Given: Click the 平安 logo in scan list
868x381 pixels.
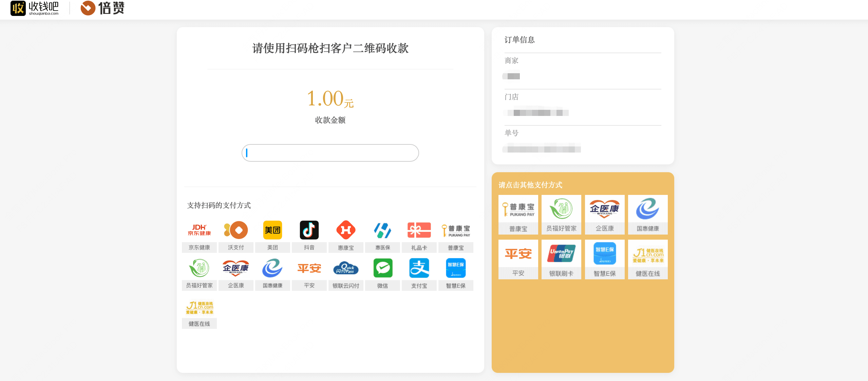Looking at the screenshot, I should [x=309, y=268].
